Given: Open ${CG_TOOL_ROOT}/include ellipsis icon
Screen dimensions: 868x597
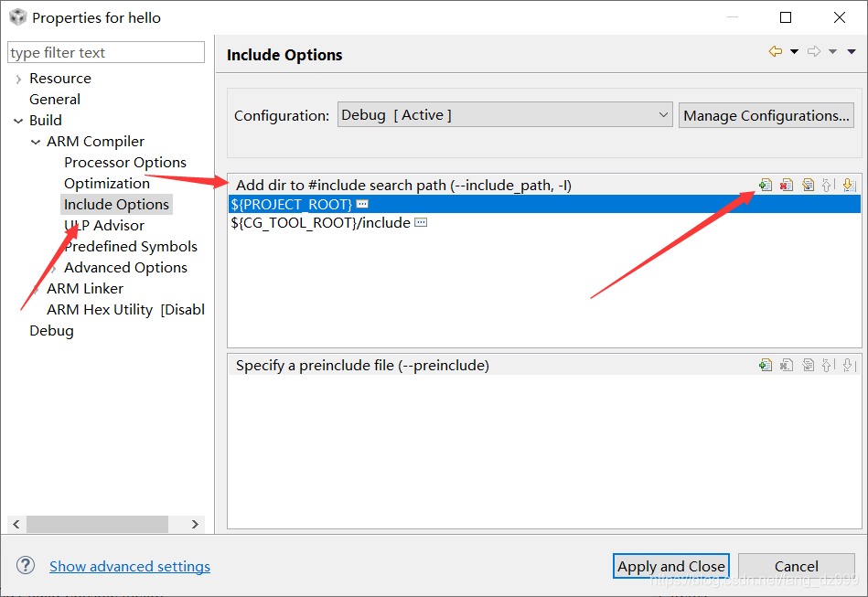Looking at the screenshot, I should click(x=421, y=223).
